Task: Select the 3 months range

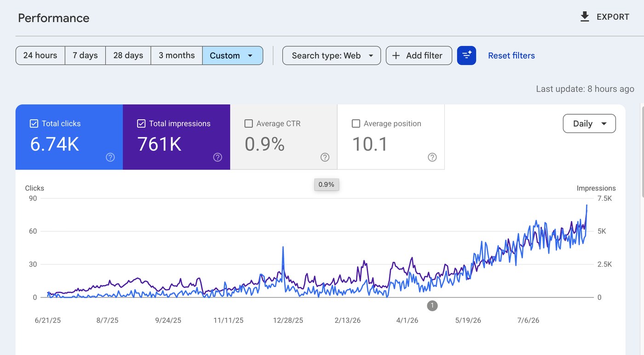Action: [x=177, y=55]
